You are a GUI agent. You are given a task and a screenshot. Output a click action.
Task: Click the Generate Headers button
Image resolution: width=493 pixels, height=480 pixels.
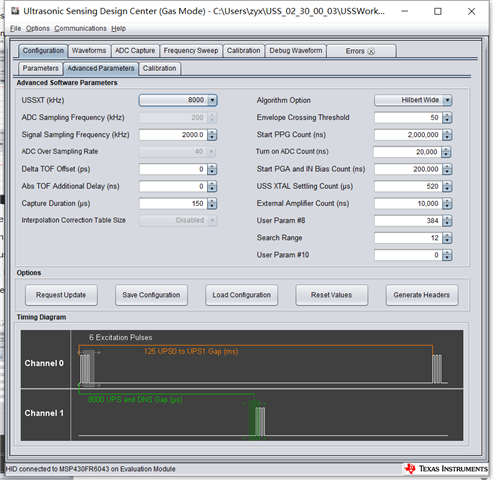[422, 295]
